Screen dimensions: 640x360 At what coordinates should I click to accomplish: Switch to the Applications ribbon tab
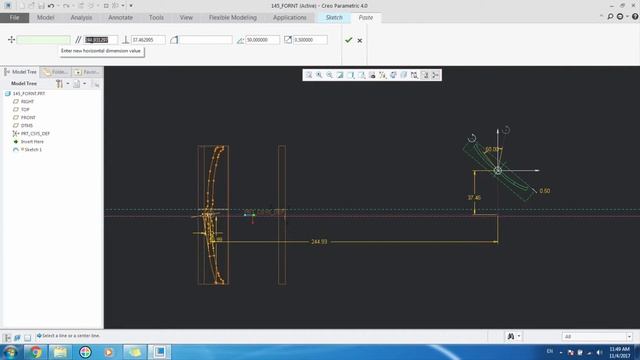click(x=289, y=18)
